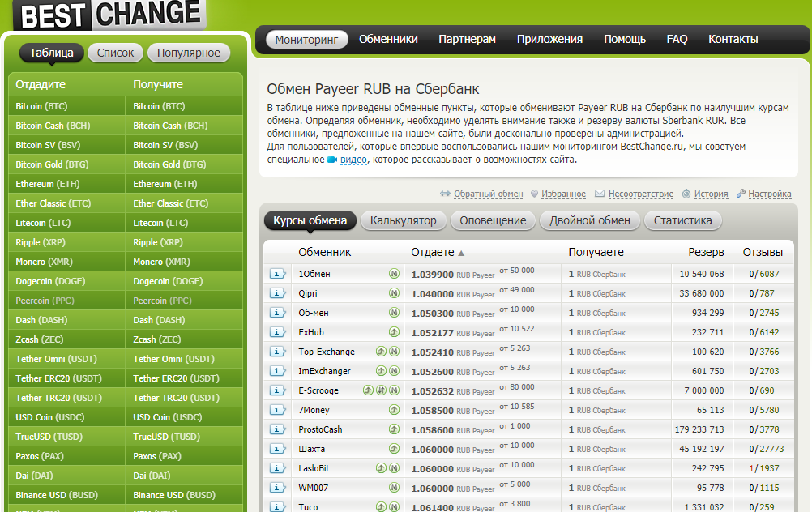Open the Настройка link

(x=770, y=194)
